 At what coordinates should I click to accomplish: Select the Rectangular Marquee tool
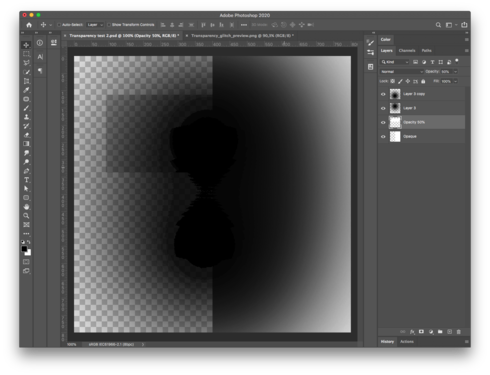pyautogui.click(x=26, y=54)
